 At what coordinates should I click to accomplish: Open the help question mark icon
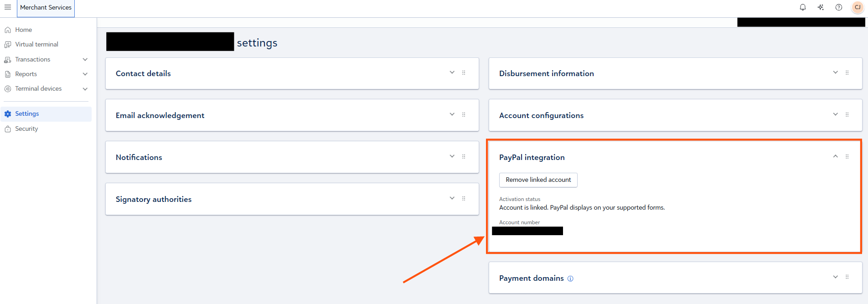tap(839, 7)
